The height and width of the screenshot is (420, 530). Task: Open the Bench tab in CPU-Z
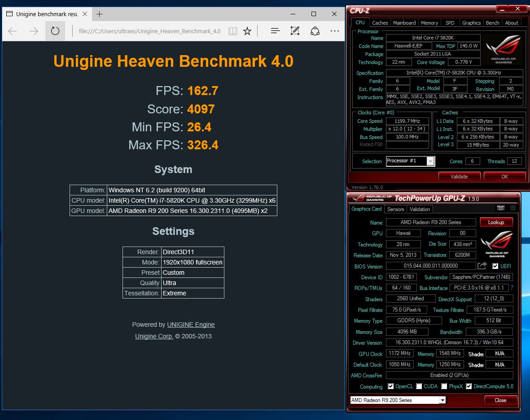pyautogui.click(x=492, y=22)
